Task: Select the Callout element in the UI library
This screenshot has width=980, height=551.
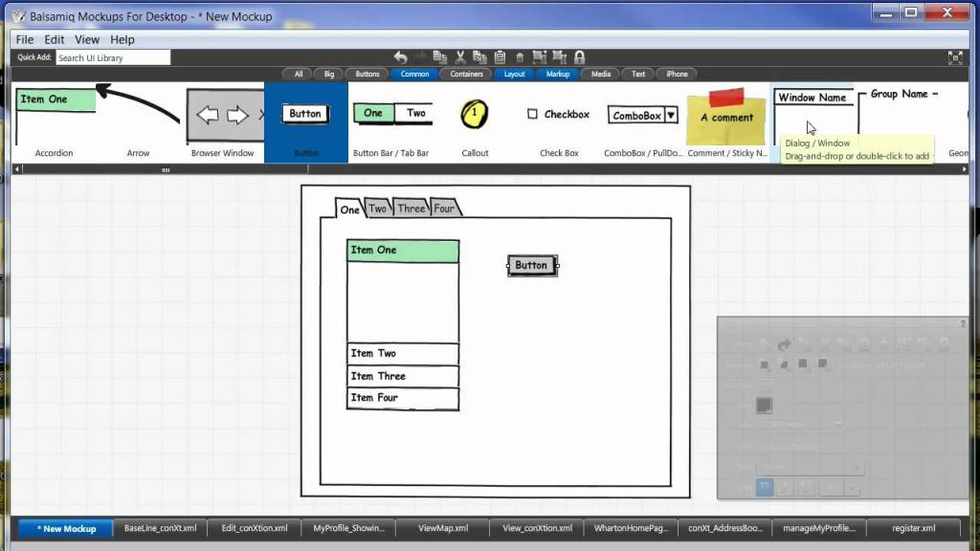Action: point(475,115)
